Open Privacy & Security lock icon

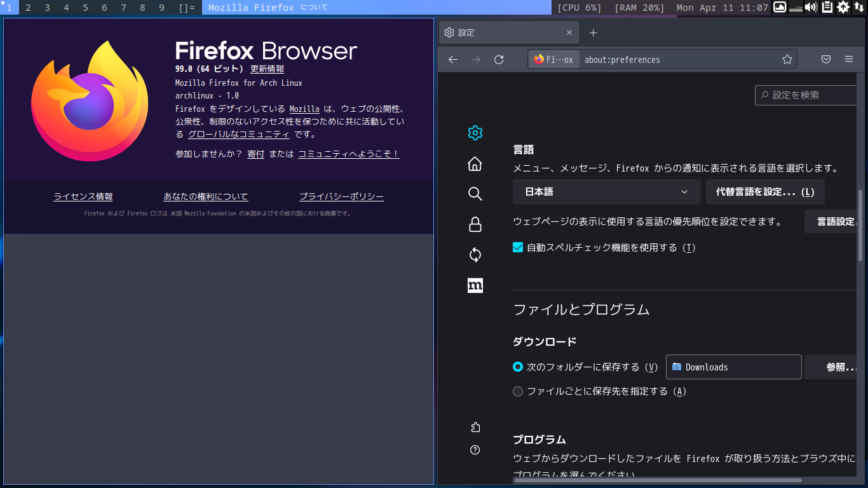[x=475, y=224]
